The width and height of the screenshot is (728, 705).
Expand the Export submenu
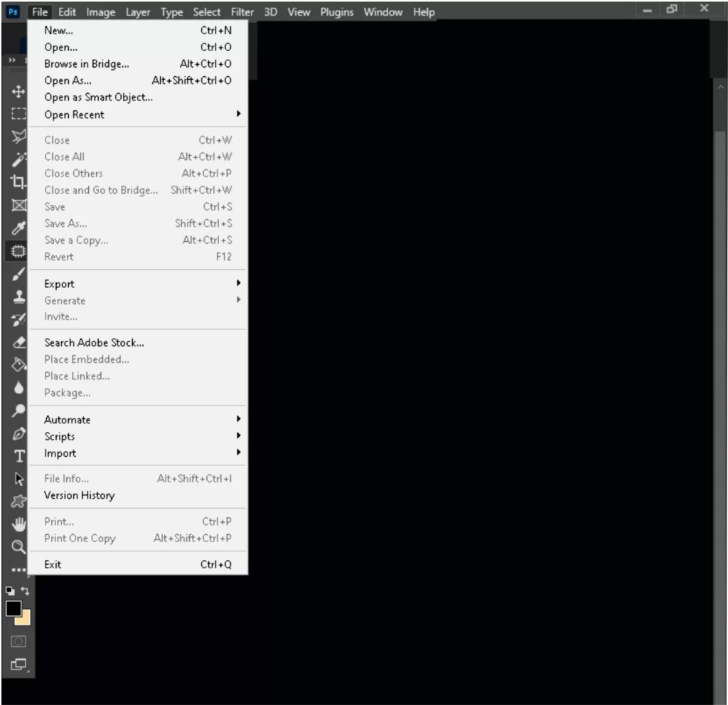138,283
